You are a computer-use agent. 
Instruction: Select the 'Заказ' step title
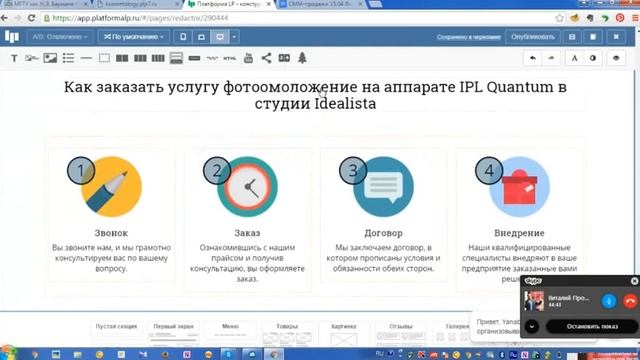(247, 233)
